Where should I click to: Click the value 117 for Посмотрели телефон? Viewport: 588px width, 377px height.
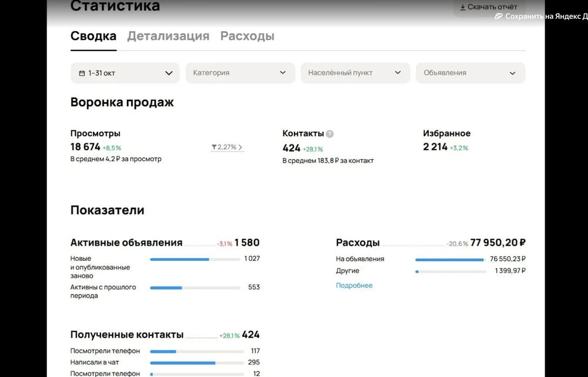pos(255,351)
